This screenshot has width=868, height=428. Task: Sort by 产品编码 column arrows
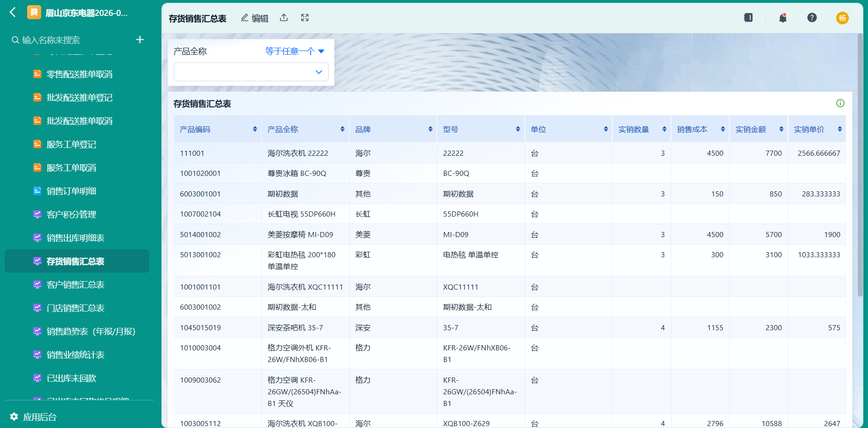(255, 129)
